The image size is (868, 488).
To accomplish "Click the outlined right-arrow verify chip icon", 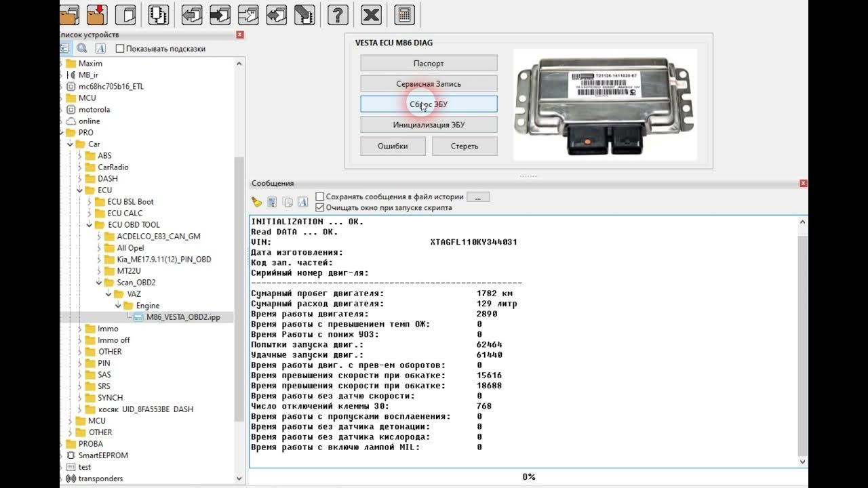I will [248, 14].
